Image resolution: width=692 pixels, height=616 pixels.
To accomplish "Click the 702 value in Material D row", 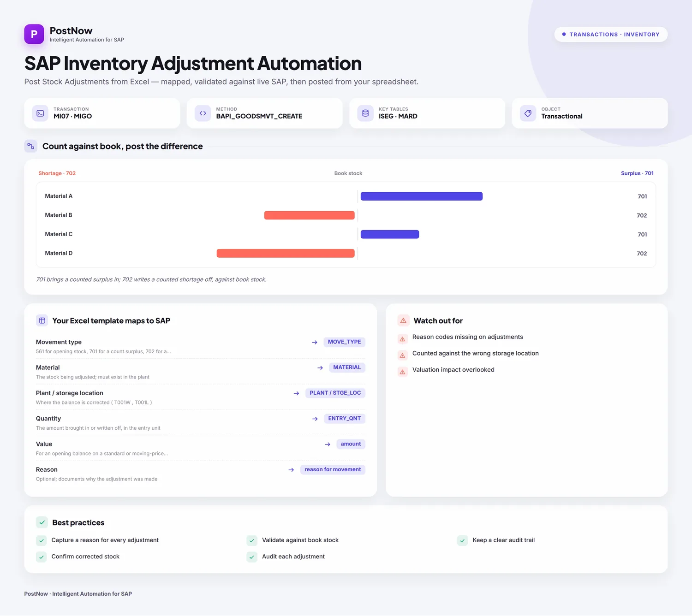I will point(642,254).
